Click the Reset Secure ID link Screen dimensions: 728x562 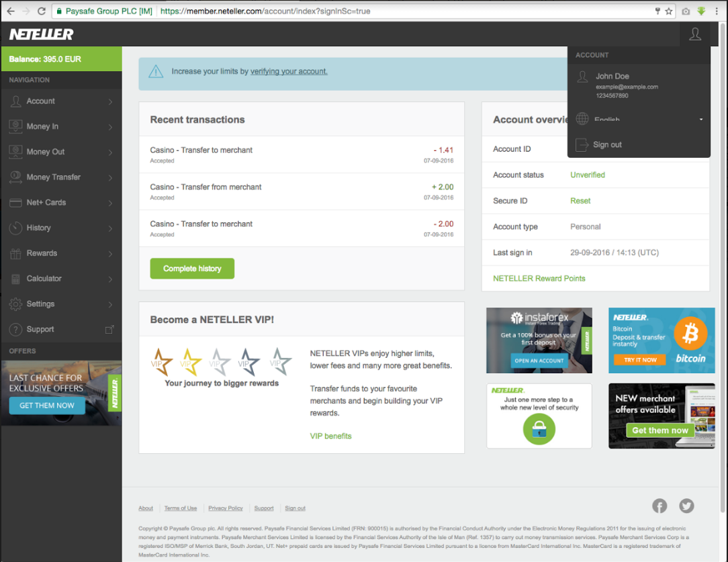(580, 201)
